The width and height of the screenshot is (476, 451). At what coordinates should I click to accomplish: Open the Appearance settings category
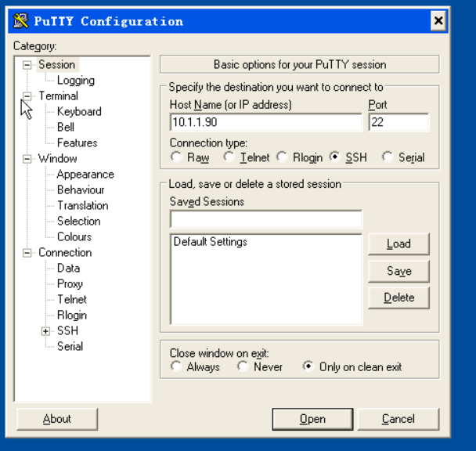point(85,175)
